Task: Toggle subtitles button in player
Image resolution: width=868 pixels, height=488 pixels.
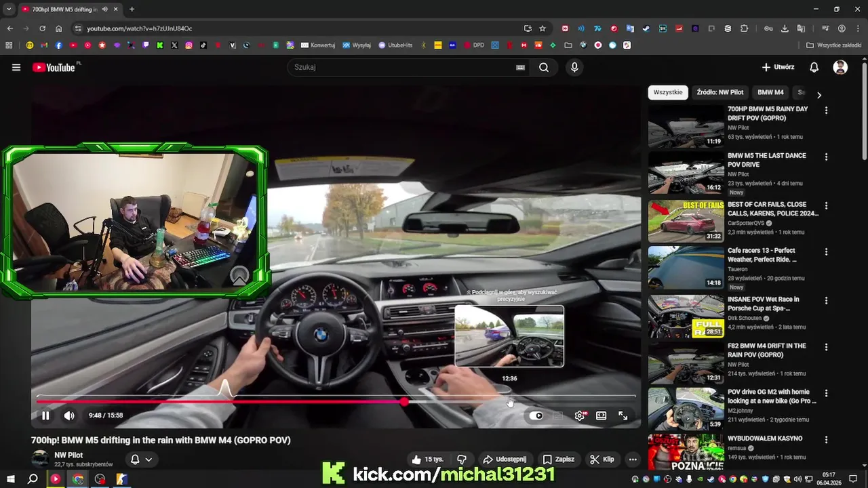Action: [558, 415]
